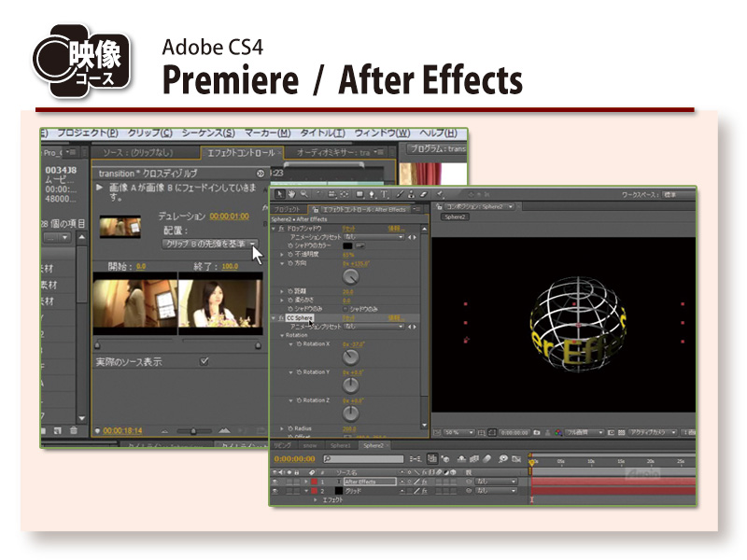Select the Eraser tool in After Effects
747x560 pixels.
pos(424,194)
